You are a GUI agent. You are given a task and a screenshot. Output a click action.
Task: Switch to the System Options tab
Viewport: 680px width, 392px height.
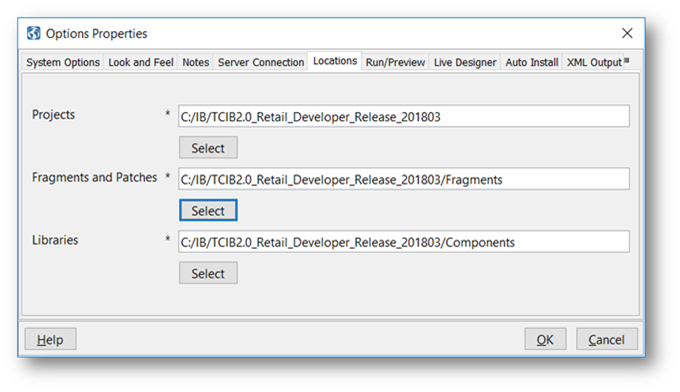63,62
